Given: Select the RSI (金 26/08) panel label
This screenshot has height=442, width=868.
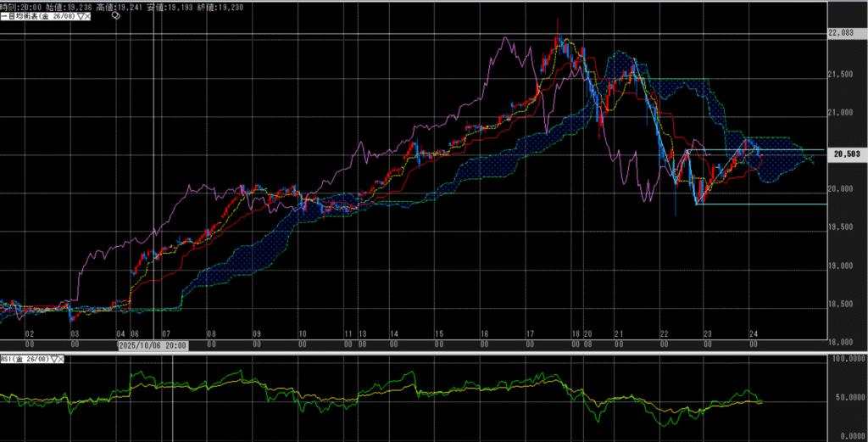Looking at the screenshot, I should point(25,359).
